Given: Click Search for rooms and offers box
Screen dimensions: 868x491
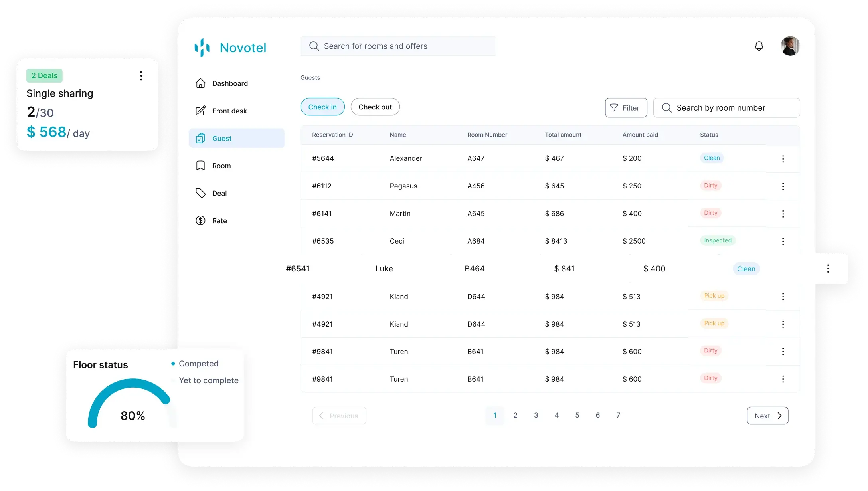Looking at the screenshot, I should (398, 46).
